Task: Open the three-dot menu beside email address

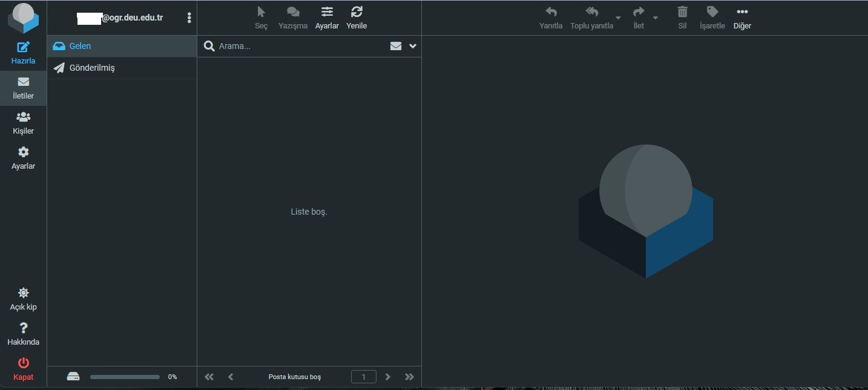Action: click(189, 18)
